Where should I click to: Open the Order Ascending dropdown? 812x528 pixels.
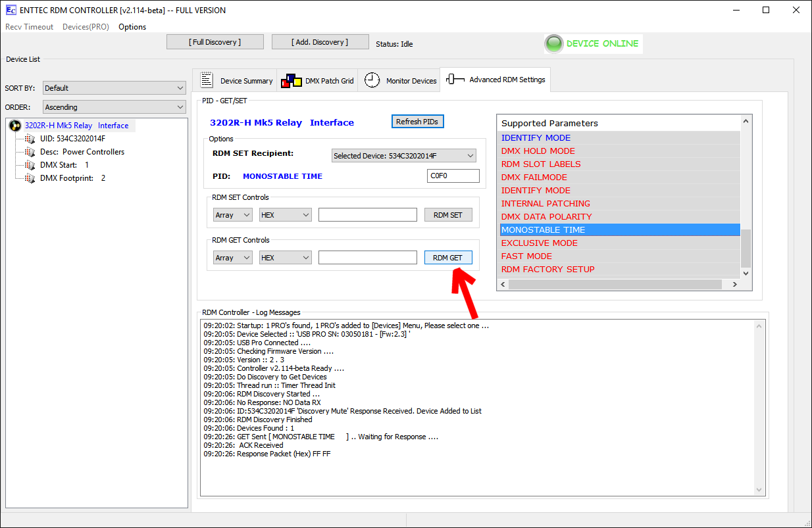click(114, 107)
